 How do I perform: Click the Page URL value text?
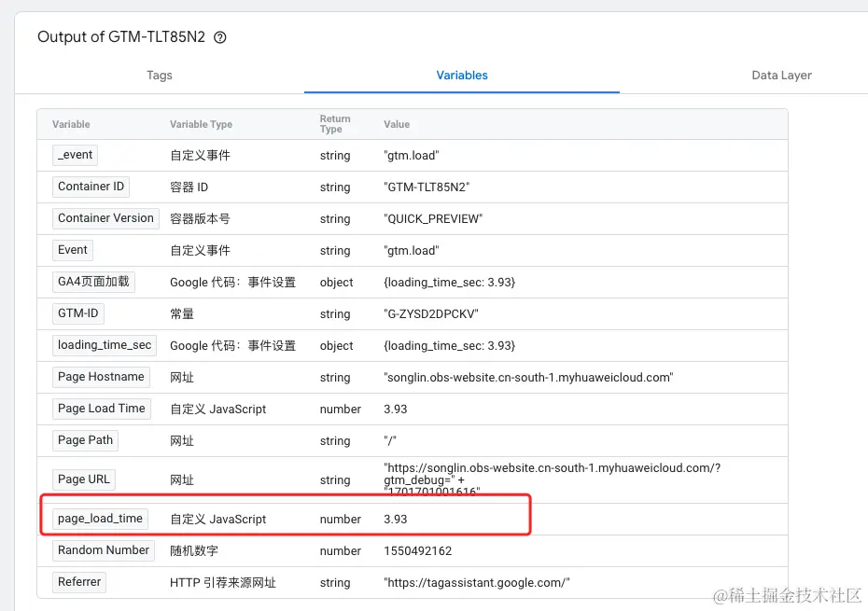pos(552,479)
